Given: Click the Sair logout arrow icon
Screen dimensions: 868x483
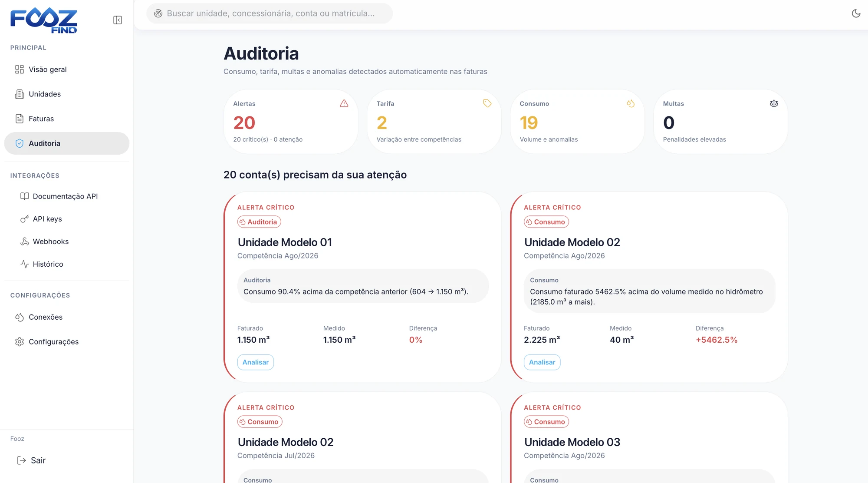Looking at the screenshot, I should click(21, 460).
